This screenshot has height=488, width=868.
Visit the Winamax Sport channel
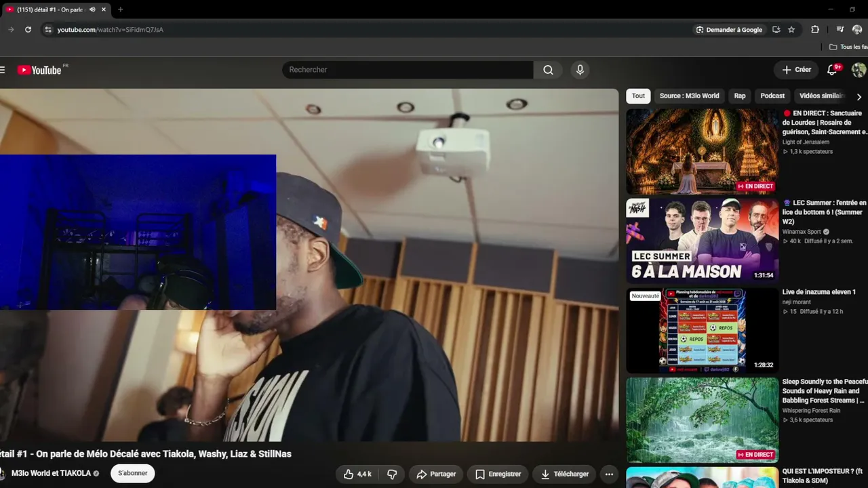(802, 232)
